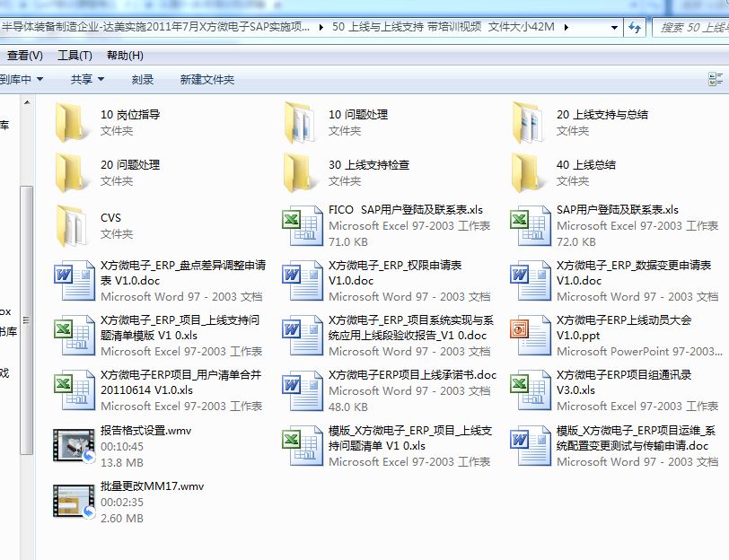The height and width of the screenshot is (560, 729).
Task: Change the view layout icon
Action: 715,79
